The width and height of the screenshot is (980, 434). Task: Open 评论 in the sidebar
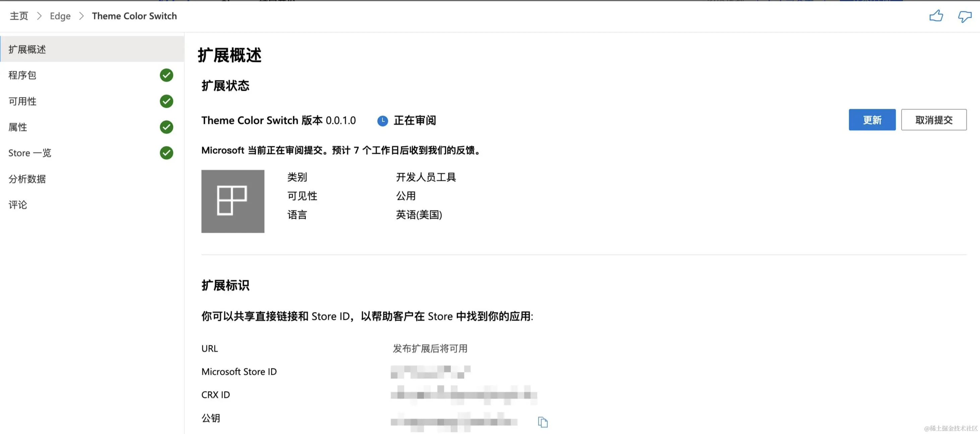click(x=18, y=205)
